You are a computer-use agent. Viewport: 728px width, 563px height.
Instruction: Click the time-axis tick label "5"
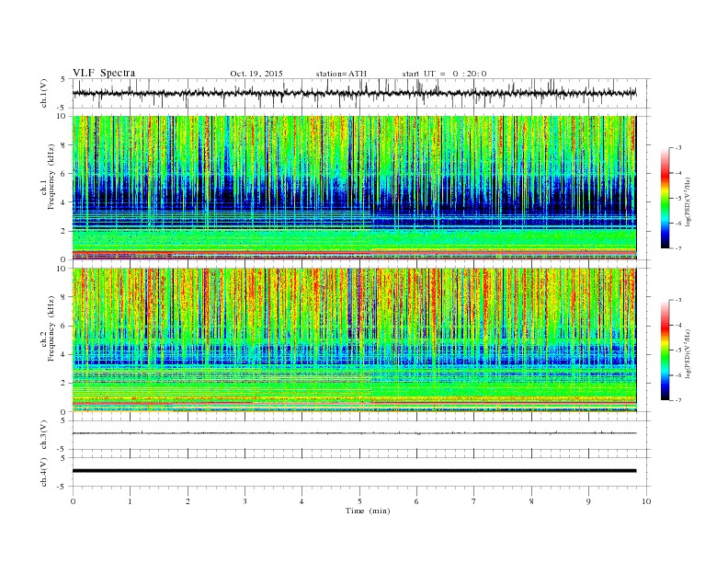pyautogui.click(x=359, y=501)
